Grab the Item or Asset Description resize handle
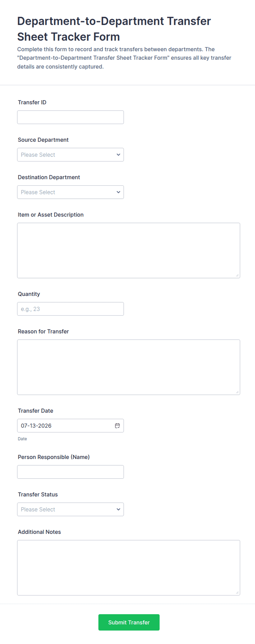Image resolution: width=255 pixels, height=644 pixels. point(237,275)
